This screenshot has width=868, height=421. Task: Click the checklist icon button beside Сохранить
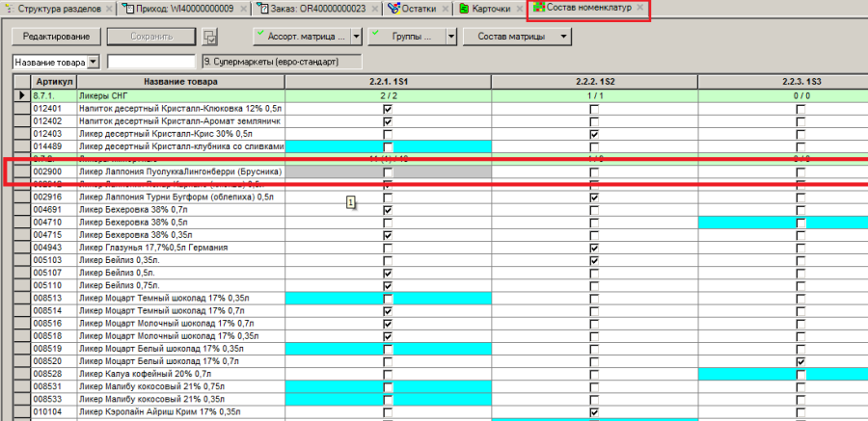click(210, 37)
